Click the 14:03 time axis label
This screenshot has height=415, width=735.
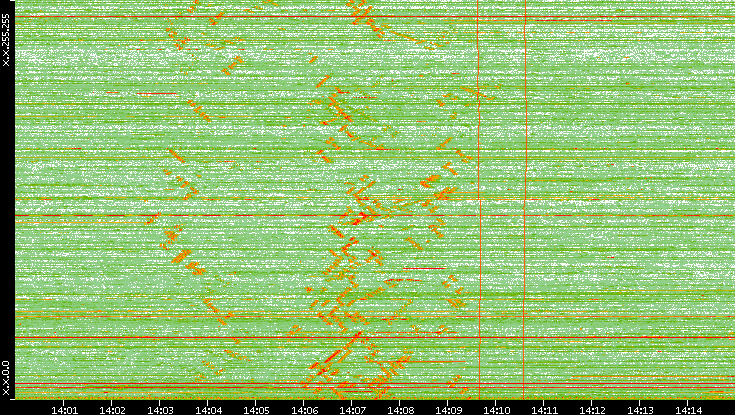[160, 411]
